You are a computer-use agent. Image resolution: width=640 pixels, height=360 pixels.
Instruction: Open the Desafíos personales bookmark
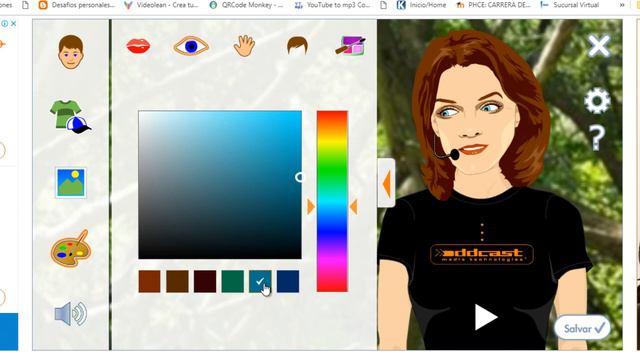coord(76,5)
